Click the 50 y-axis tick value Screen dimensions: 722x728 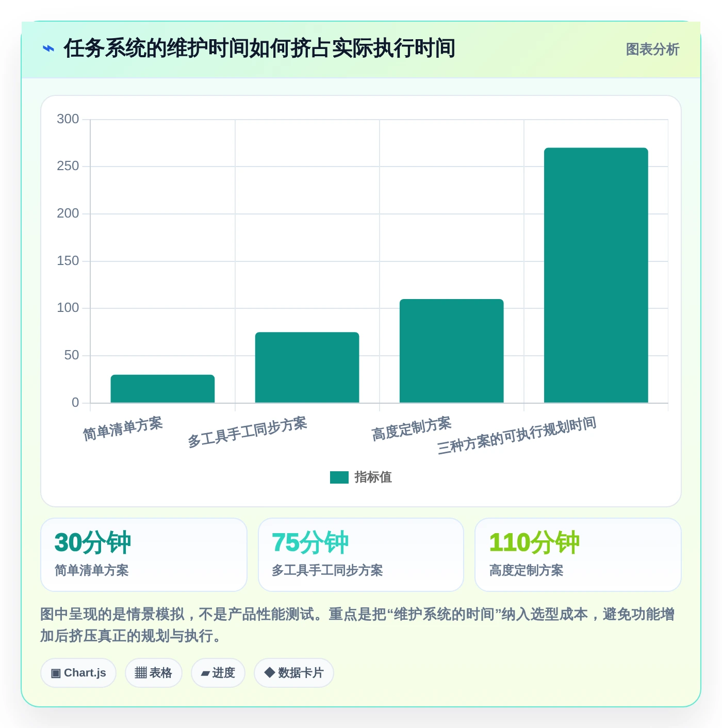(72, 355)
